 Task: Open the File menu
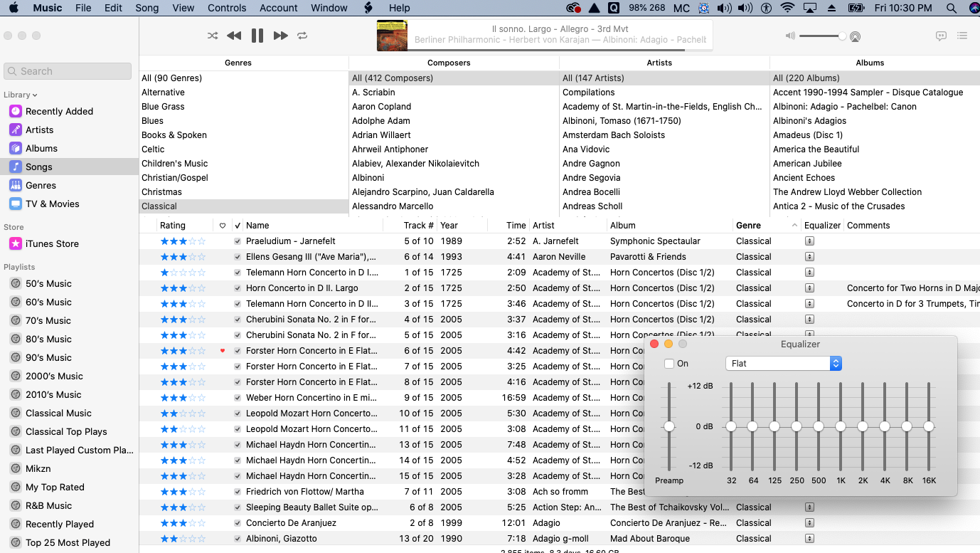(83, 8)
